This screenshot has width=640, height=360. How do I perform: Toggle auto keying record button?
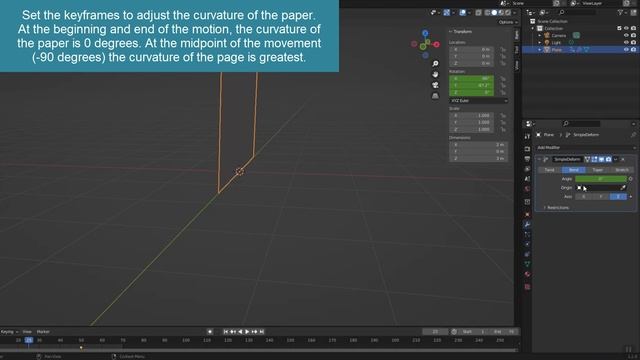pos(210,332)
